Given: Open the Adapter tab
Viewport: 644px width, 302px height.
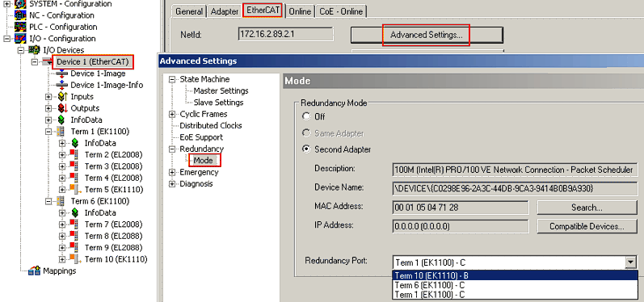Looking at the screenshot, I should [x=225, y=11].
